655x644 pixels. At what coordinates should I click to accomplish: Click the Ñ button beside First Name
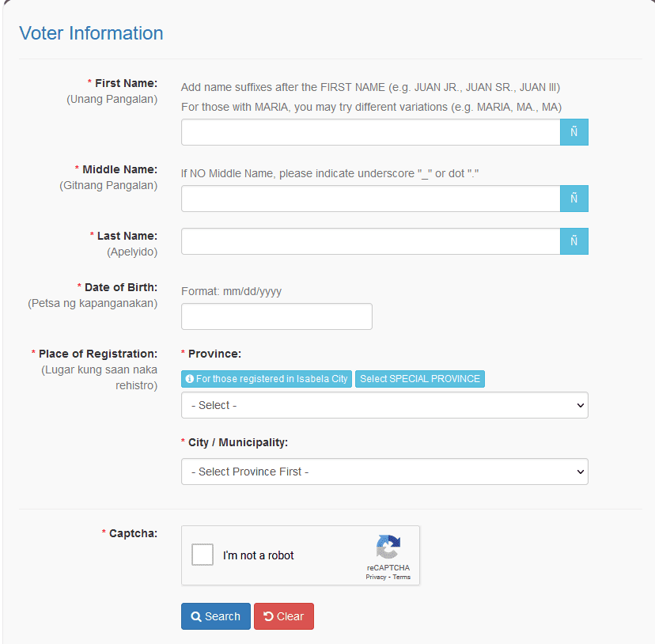click(x=574, y=132)
